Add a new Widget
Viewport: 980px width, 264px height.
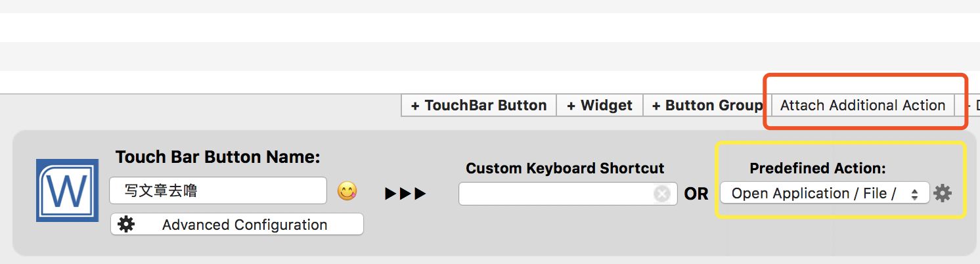599,106
